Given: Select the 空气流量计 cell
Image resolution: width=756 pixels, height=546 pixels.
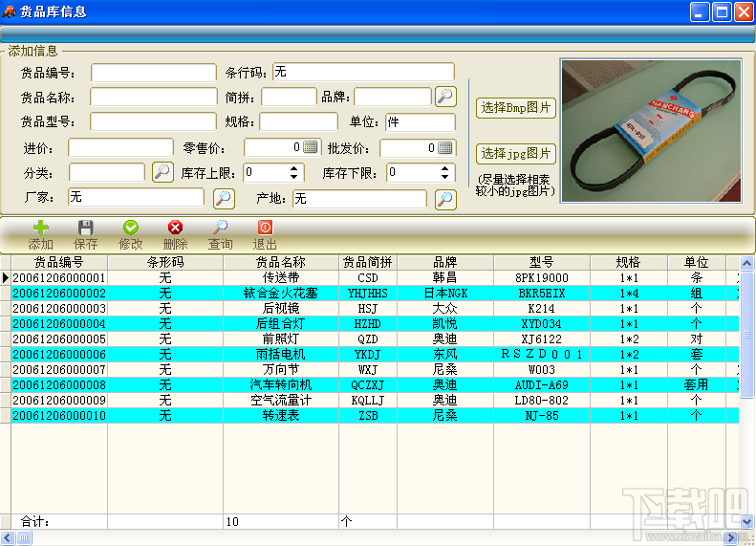Looking at the screenshot, I should (281, 401).
